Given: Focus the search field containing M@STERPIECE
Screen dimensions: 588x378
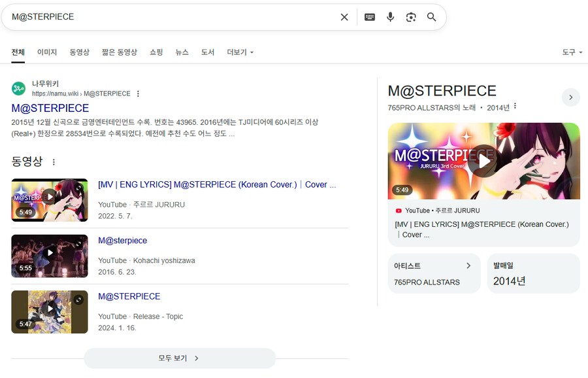Looking at the screenshot, I should 172,17.
